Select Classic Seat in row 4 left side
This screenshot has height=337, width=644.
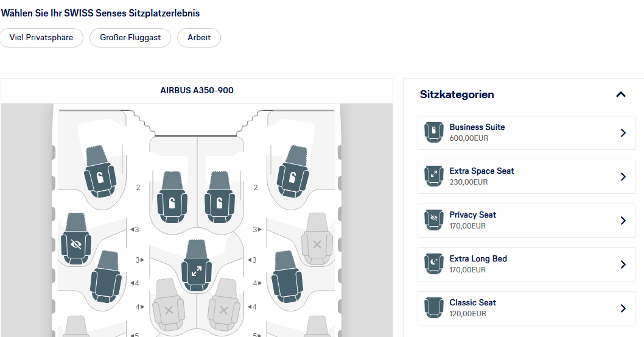[106, 278]
